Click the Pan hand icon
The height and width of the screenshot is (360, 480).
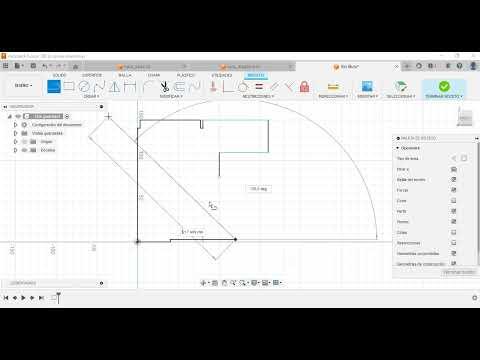224,283
